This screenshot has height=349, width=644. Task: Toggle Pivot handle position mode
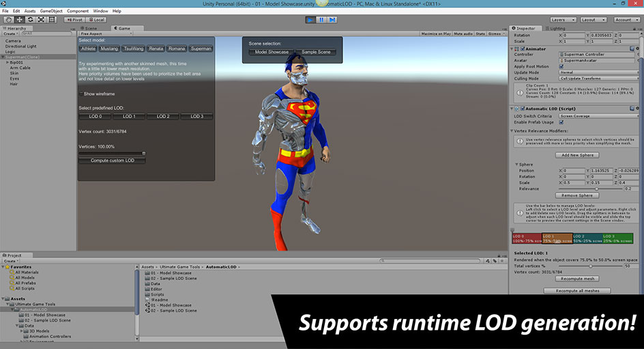pos(75,20)
